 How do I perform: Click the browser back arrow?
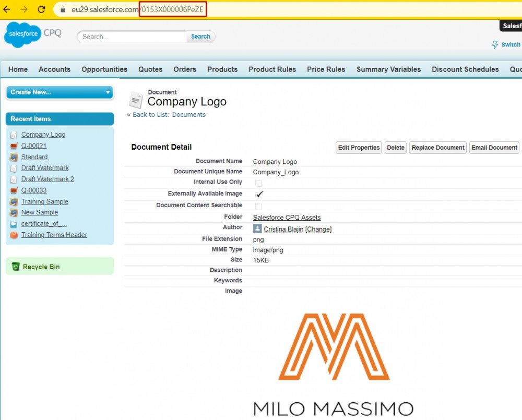coord(6,9)
